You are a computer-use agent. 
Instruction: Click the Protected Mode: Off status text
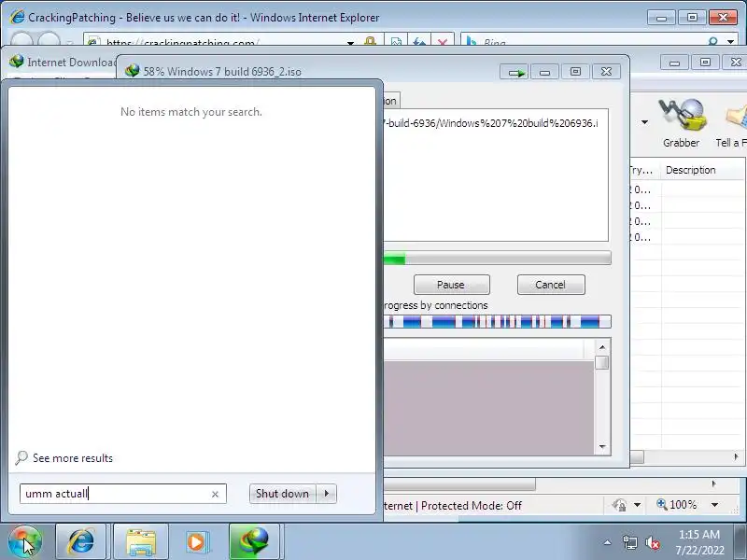pos(472,506)
